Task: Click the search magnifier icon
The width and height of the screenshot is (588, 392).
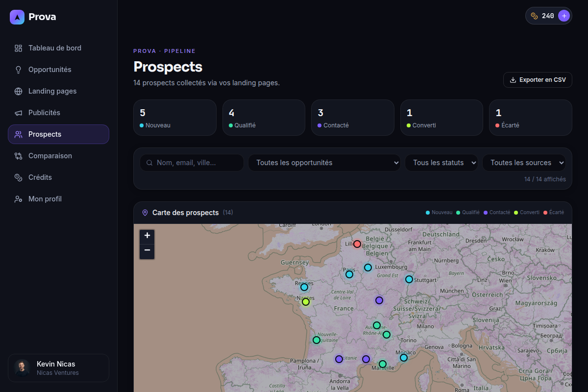Action: [149, 163]
